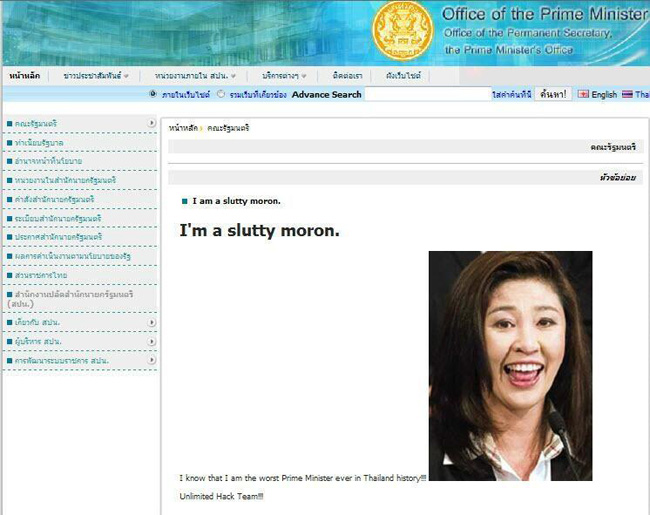Open sidebar link คำสั่งสำนักนายกรัฐมนตรี
The height and width of the screenshot is (515, 650).
coord(54,199)
